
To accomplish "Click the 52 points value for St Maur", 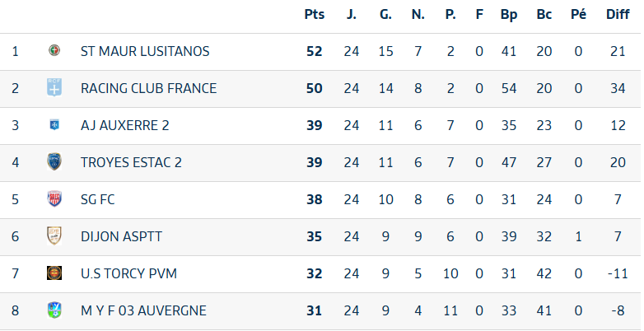I will coord(315,51).
